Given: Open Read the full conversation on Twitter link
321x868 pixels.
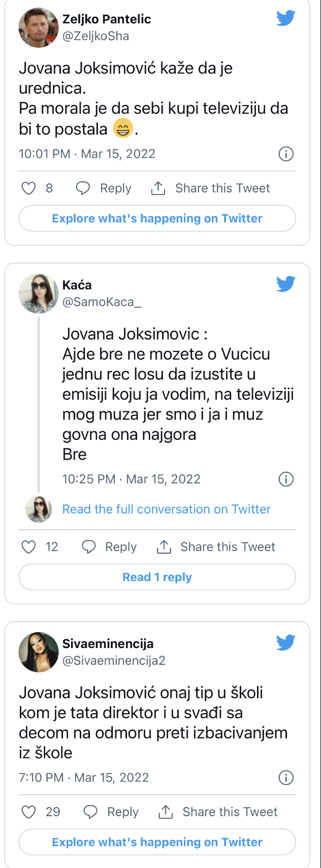Looking at the screenshot, I should pyautogui.click(x=166, y=509).
